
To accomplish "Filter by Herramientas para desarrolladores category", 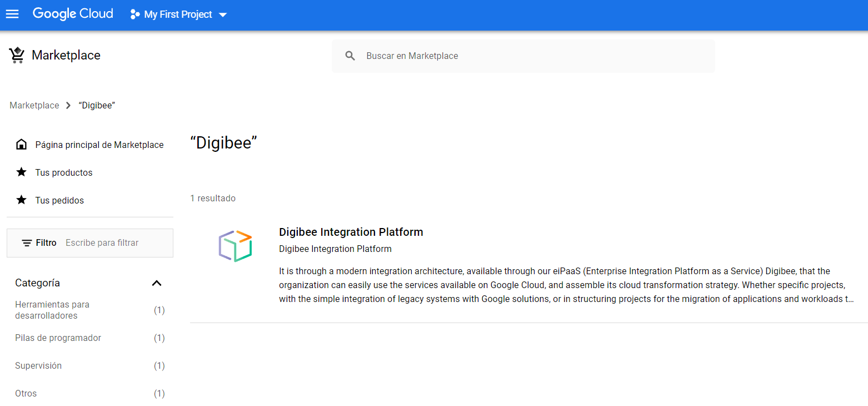I will click(x=52, y=310).
